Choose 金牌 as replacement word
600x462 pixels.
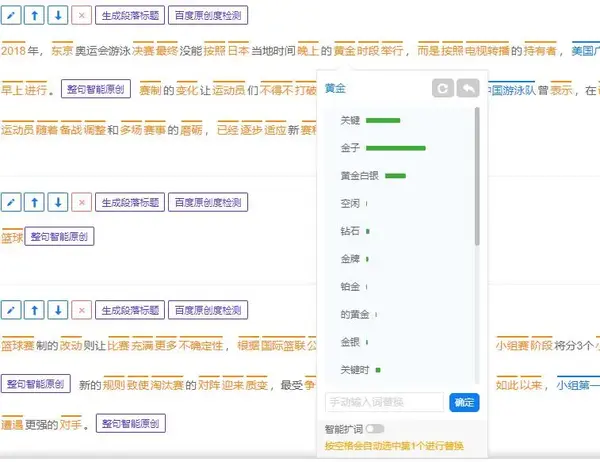click(x=350, y=259)
